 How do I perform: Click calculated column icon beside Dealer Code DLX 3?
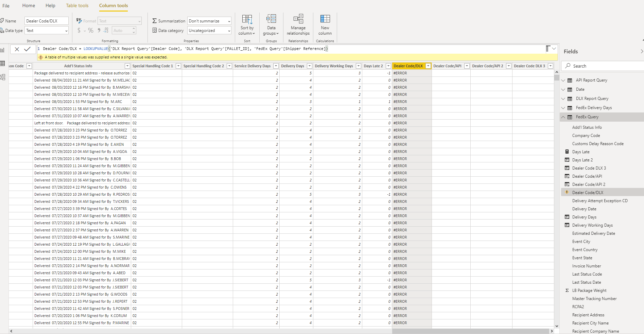tap(567, 168)
